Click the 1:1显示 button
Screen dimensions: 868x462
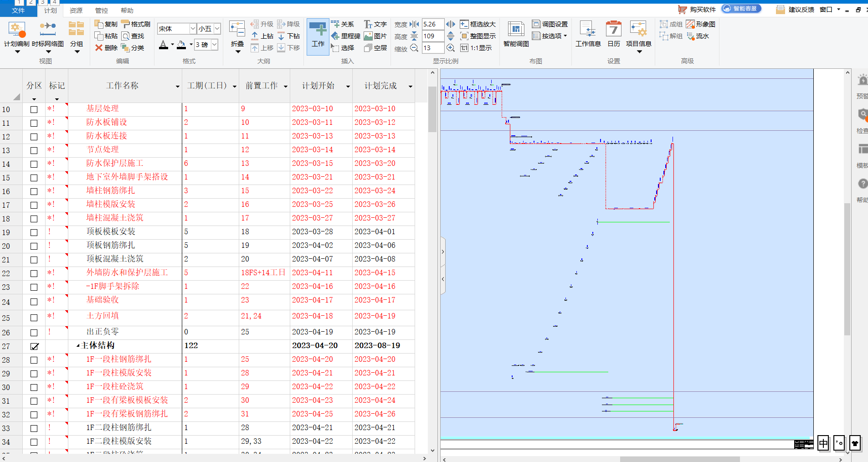(x=476, y=47)
